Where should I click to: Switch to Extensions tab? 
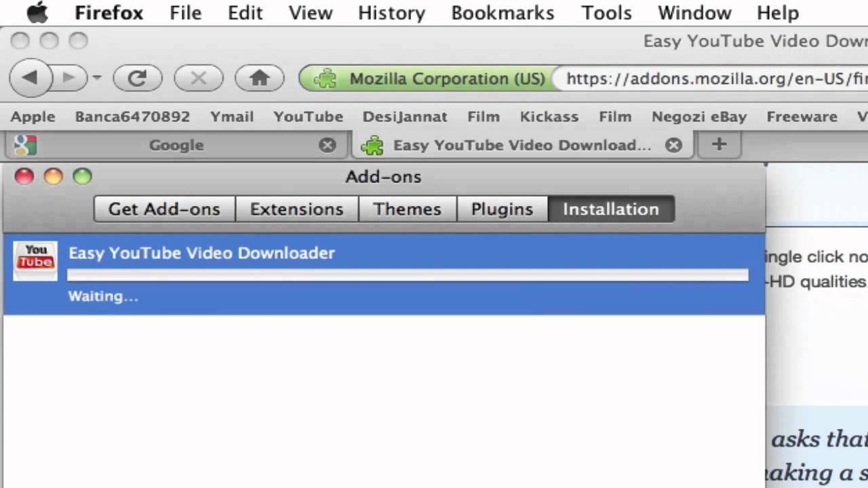296,209
